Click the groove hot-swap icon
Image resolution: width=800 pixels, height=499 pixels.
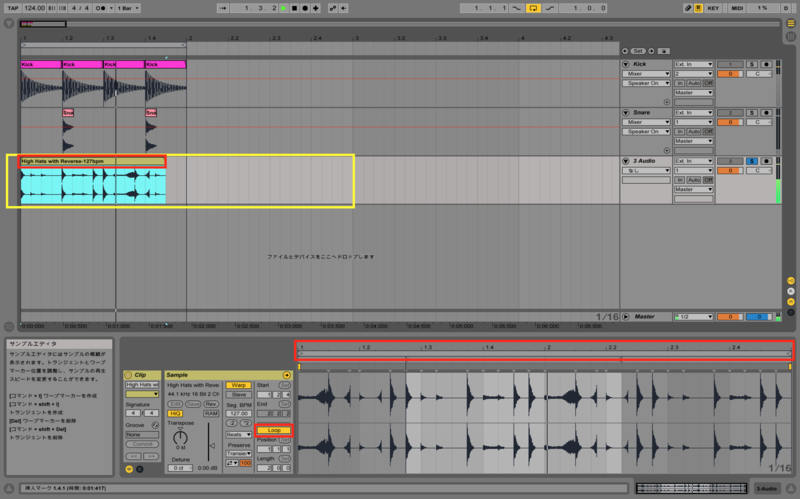[155, 425]
